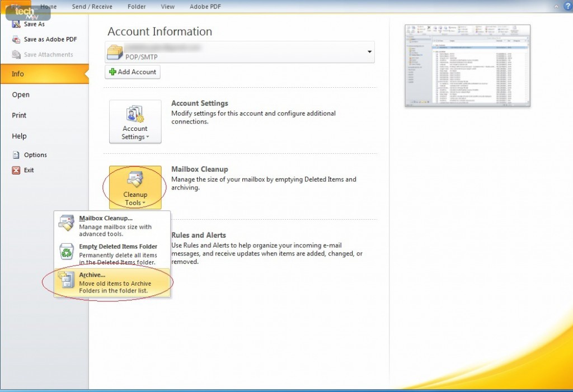
Task: Click the Add Account button
Action: pos(133,72)
